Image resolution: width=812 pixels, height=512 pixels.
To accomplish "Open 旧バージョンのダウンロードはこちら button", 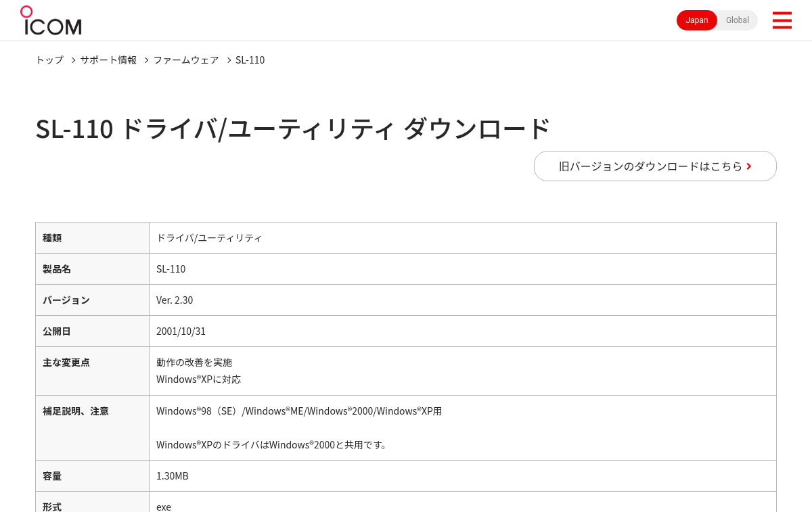I will 655,166.
